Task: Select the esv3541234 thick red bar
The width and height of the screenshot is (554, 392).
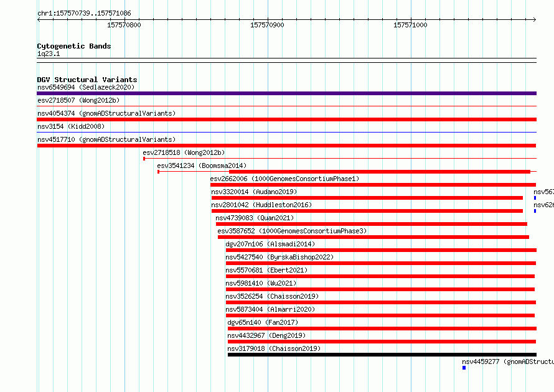Action: point(380,172)
